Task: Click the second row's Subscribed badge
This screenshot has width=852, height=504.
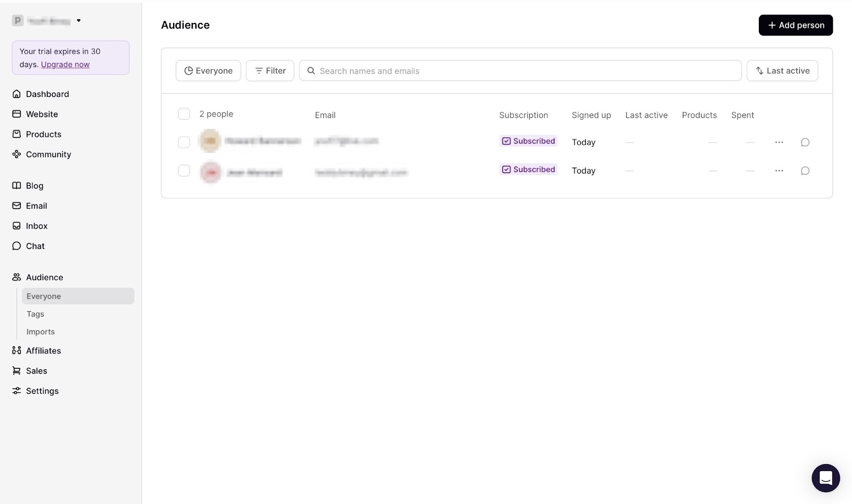Action: [x=528, y=169]
